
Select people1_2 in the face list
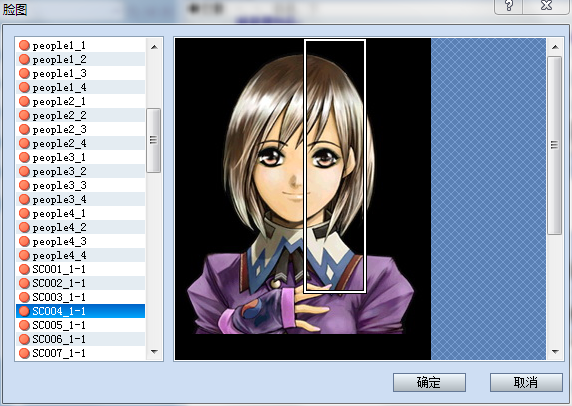tap(81, 59)
